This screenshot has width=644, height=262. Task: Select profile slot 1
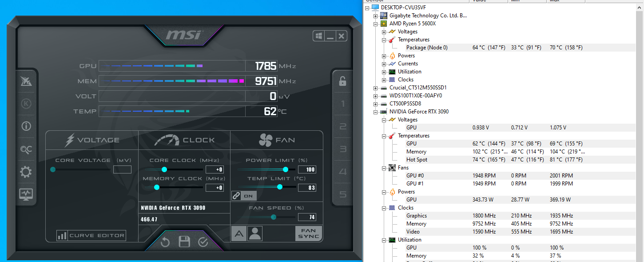point(342,104)
